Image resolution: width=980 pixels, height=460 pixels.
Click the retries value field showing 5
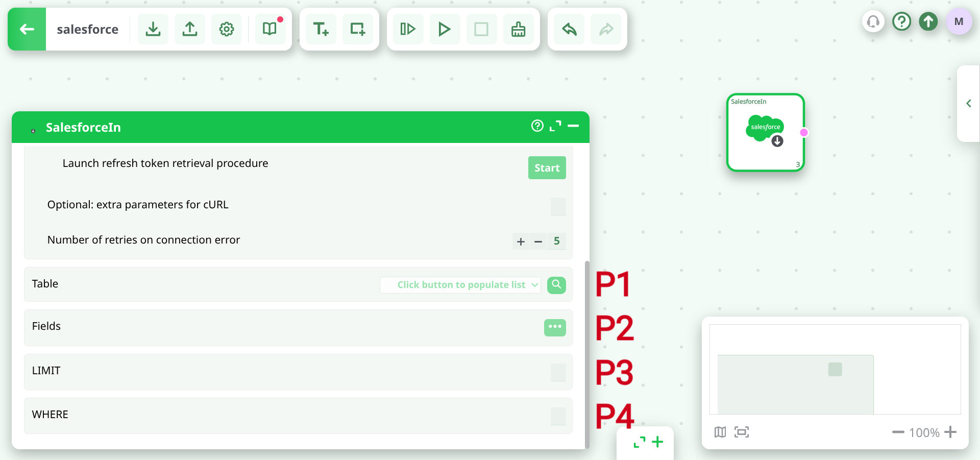point(557,241)
